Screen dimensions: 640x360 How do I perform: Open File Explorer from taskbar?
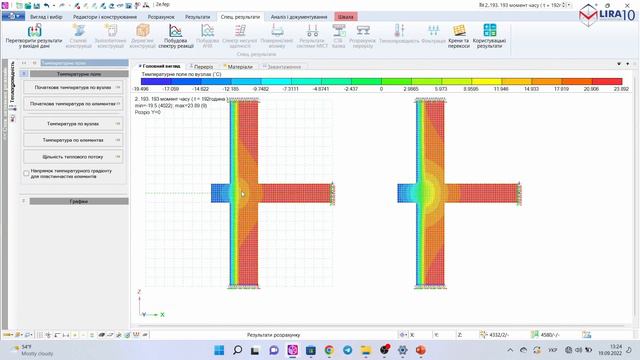(x=366, y=350)
